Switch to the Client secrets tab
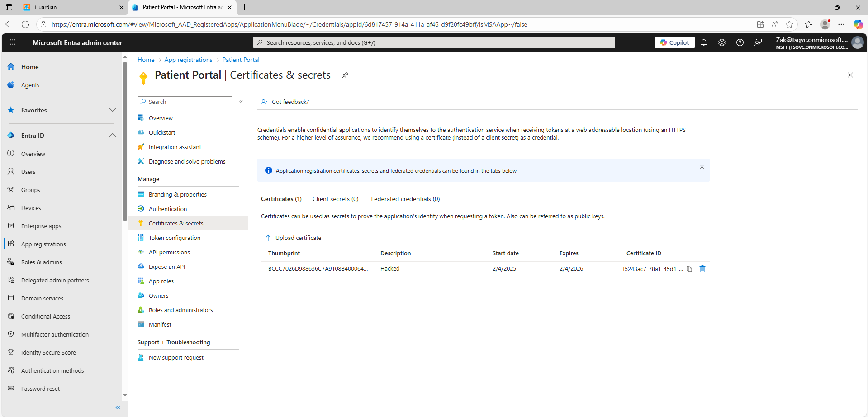Image resolution: width=868 pixels, height=417 pixels. tap(335, 199)
